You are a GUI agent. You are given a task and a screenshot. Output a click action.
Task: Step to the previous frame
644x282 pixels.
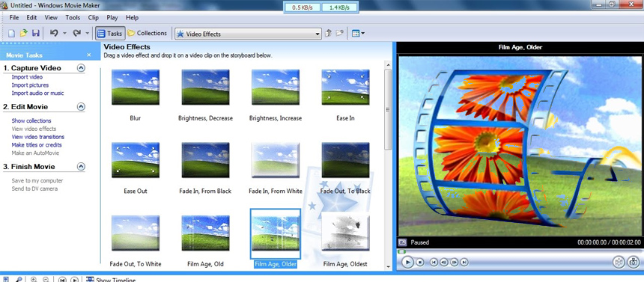(x=443, y=262)
